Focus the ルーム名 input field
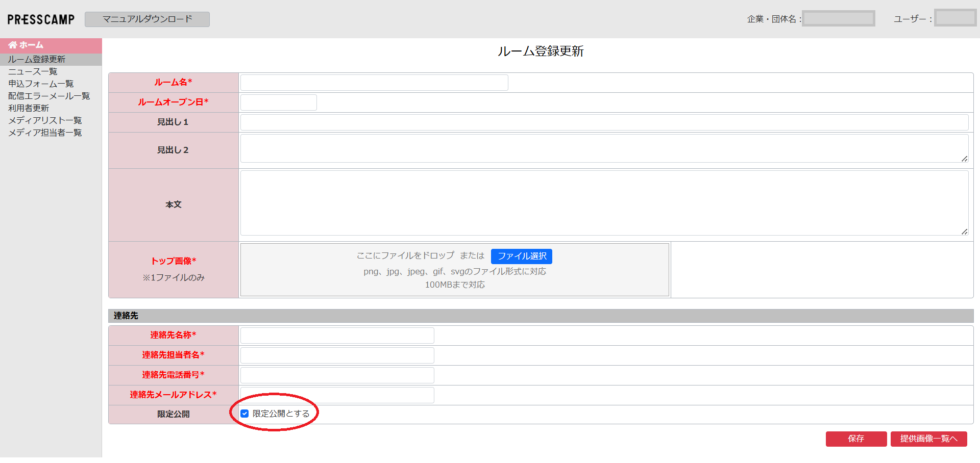The image size is (980, 463). (374, 83)
